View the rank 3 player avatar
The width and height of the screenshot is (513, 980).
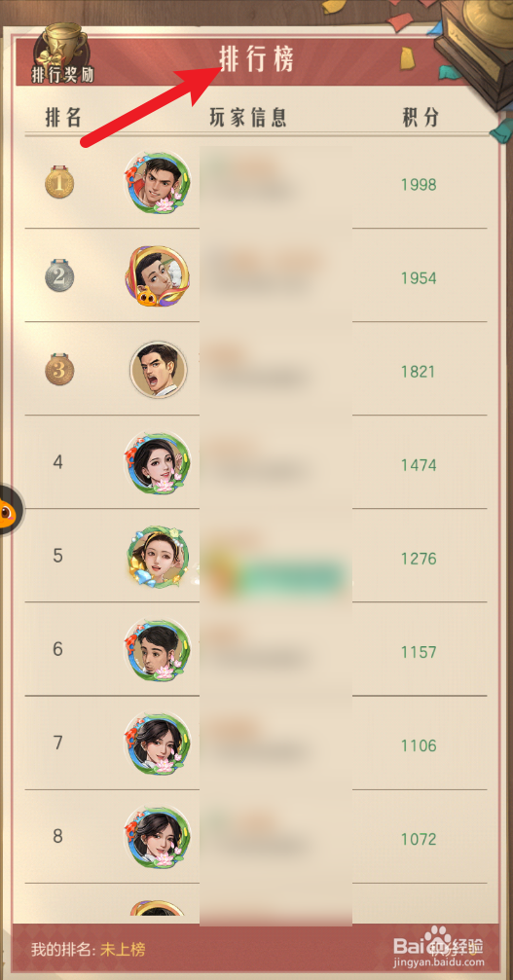tap(158, 370)
